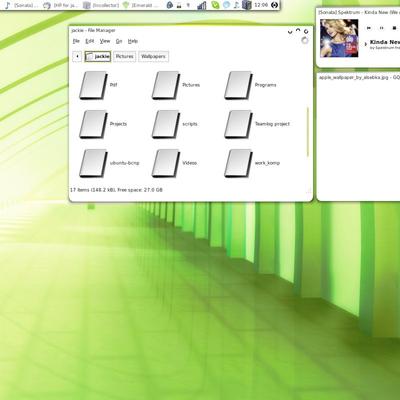Open the Projects folder
Image resolution: width=400 pixels, height=400 pixels.
click(x=94, y=124)
